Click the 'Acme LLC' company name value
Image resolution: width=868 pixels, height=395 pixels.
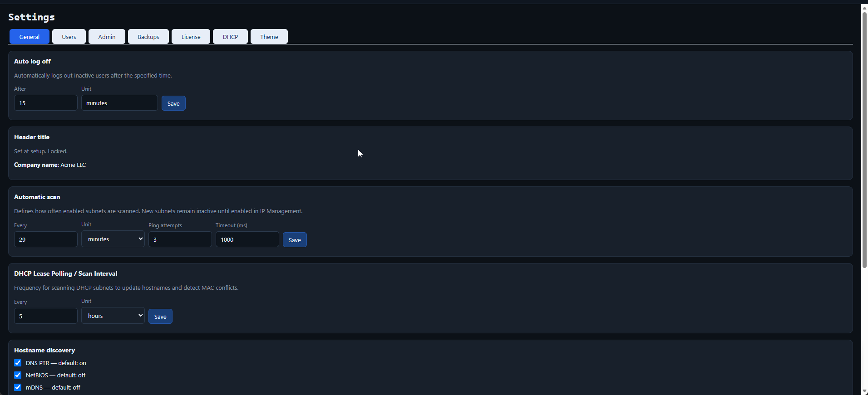click(73, 165)
